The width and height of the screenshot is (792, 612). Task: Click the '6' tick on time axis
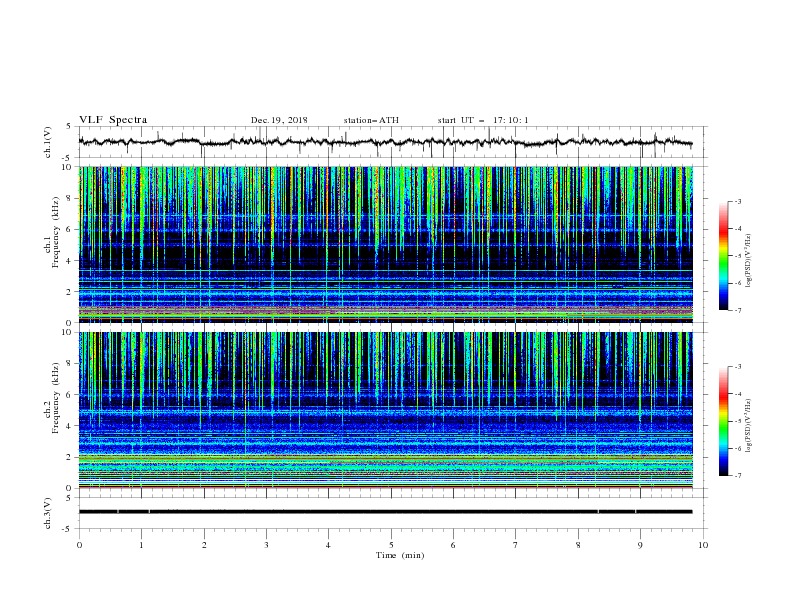(x=454, y=545)
